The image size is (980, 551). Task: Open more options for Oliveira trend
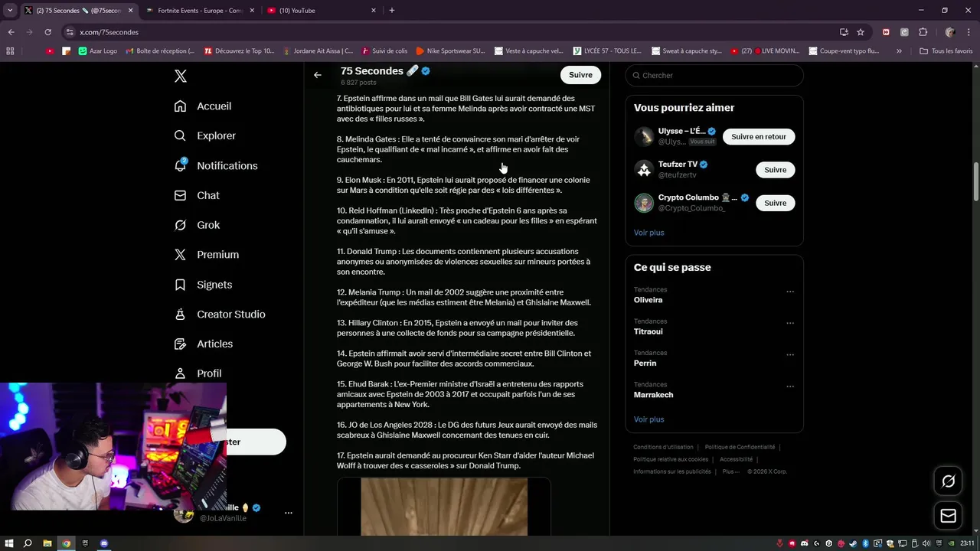coord(790,292)
